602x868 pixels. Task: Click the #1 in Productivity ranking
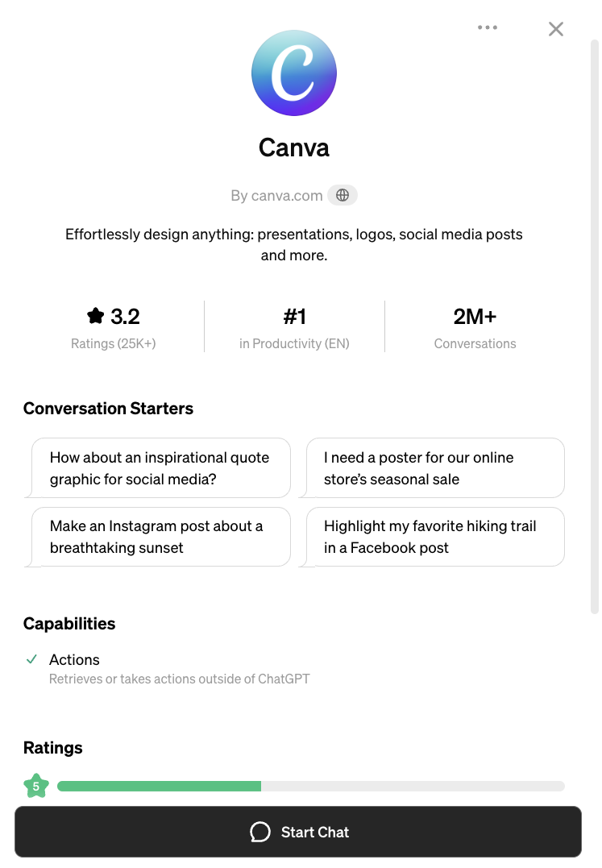click(294, 326)
